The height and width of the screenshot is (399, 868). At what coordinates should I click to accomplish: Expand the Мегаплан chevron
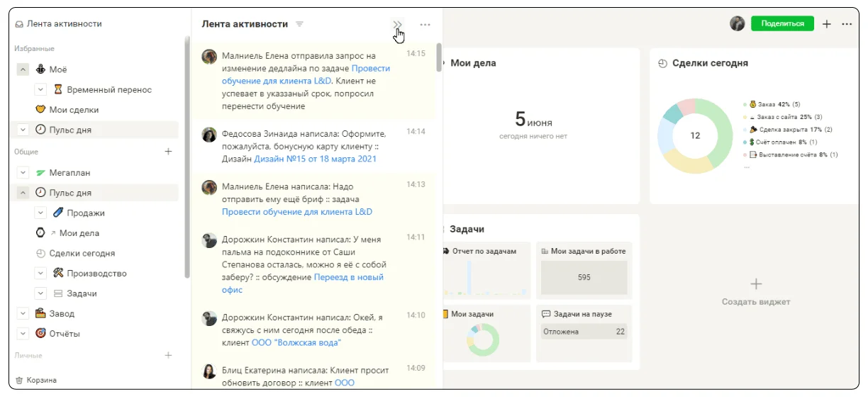(23, 173)
